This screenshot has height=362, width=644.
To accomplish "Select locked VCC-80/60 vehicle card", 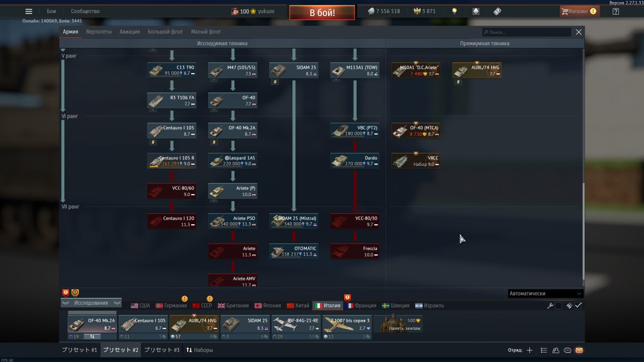I will click(x=172, y=191).
